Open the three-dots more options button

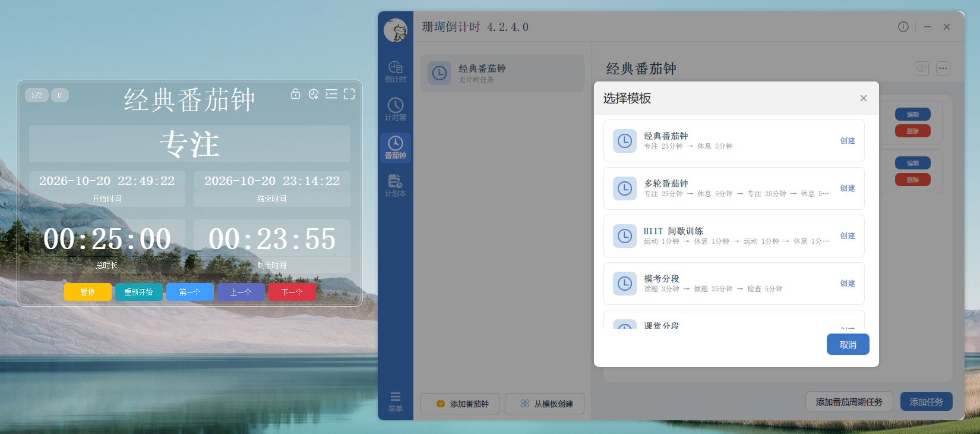[x=943, y=68]
